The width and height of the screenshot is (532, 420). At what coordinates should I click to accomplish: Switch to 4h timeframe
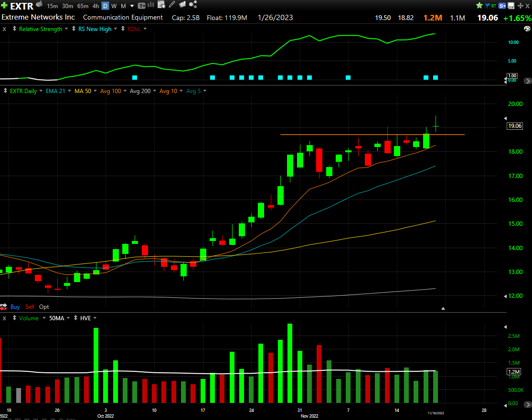[96, 6]
